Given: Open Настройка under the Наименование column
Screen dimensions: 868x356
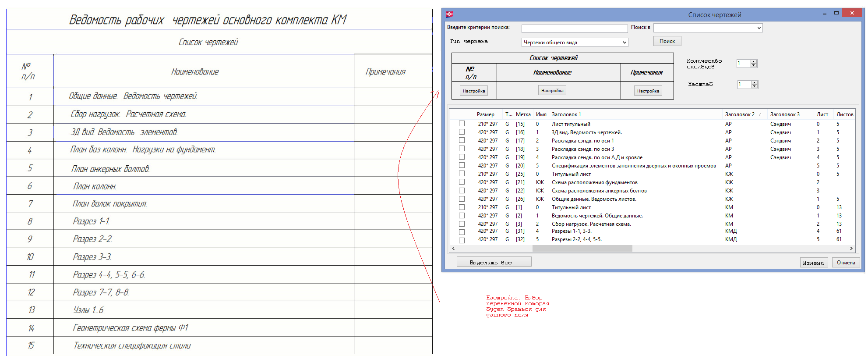Looking at the screenshot, I should coord(552,90).
